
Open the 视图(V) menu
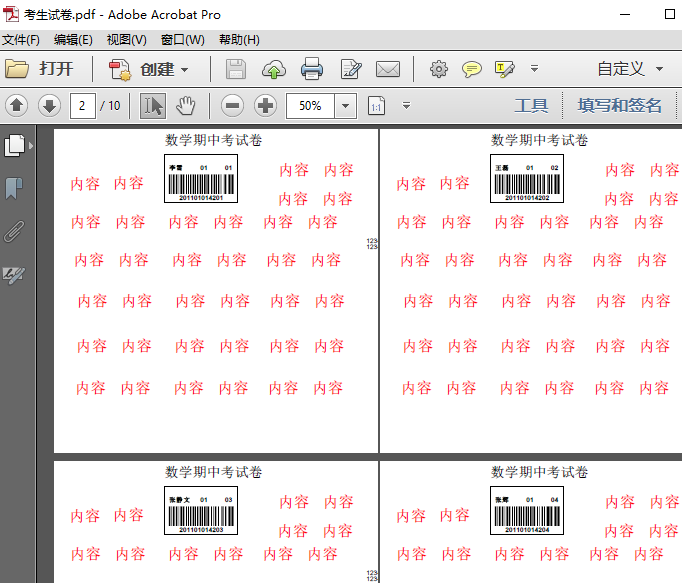127,40
